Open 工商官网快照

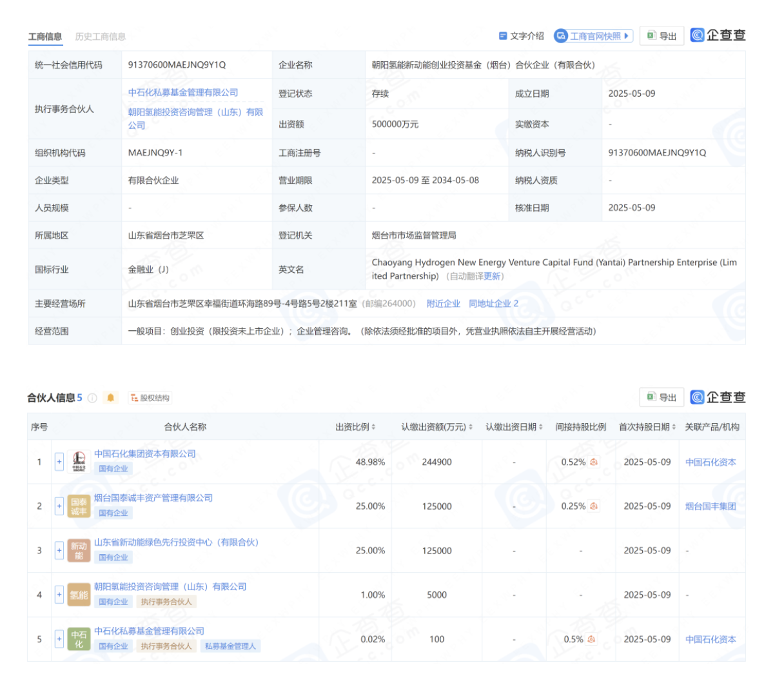594,36
